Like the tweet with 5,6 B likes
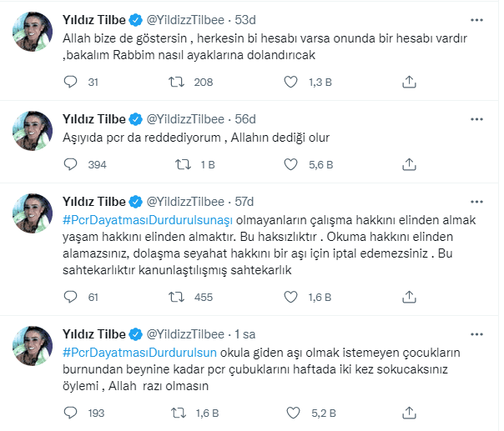The width and height of the screenshot is (504, 431). 291,164
